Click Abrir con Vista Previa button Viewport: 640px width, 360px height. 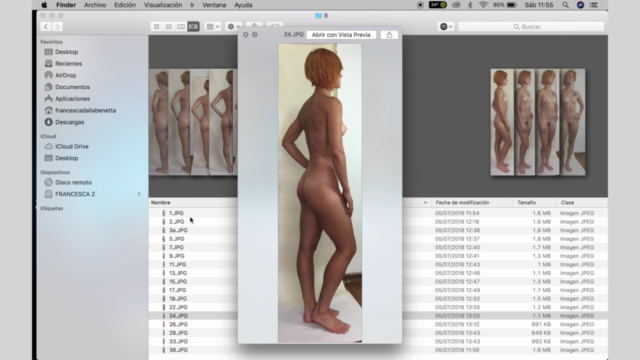(341, 35)
